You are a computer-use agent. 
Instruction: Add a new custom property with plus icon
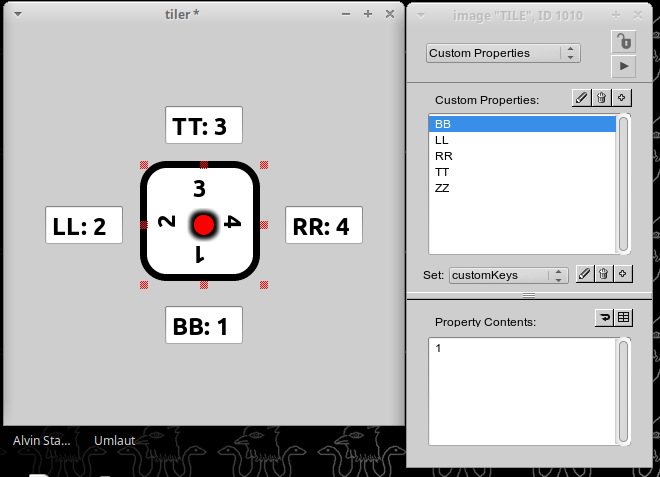point(622,97)
